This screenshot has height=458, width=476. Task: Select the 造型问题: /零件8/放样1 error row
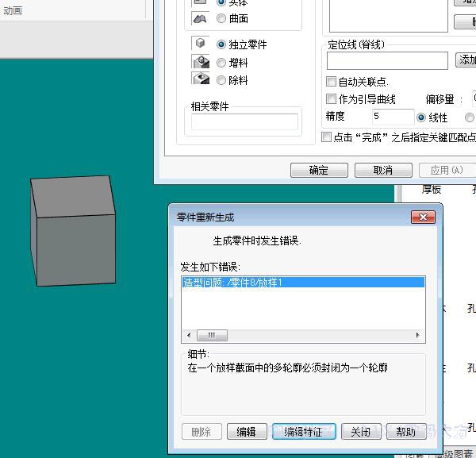coord(303,283)
